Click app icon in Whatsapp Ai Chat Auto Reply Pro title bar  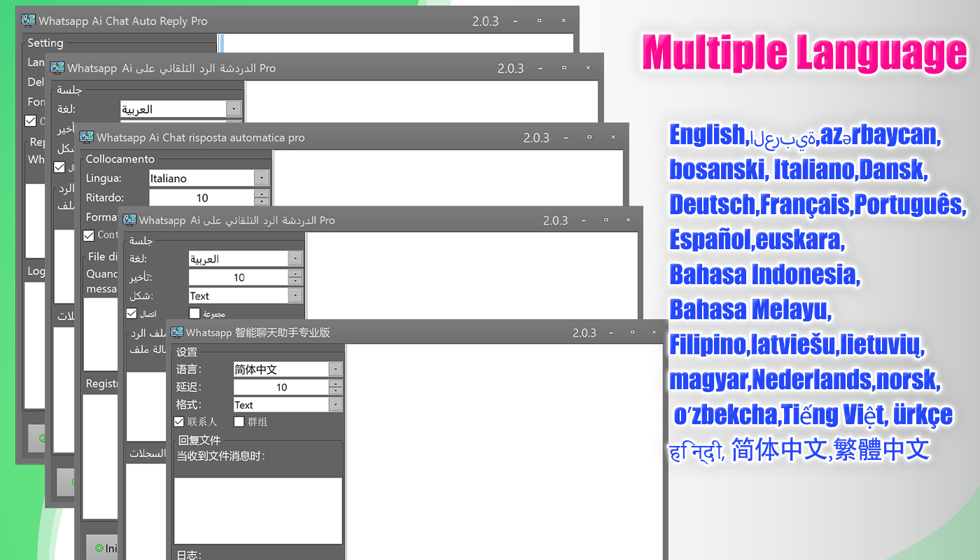(x=29, y=20)
